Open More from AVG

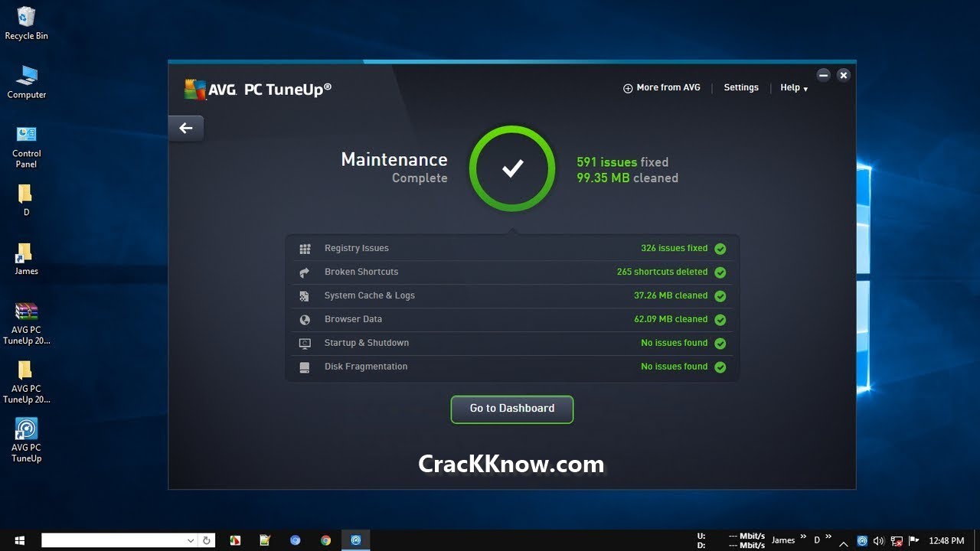[x=661, y=88]
